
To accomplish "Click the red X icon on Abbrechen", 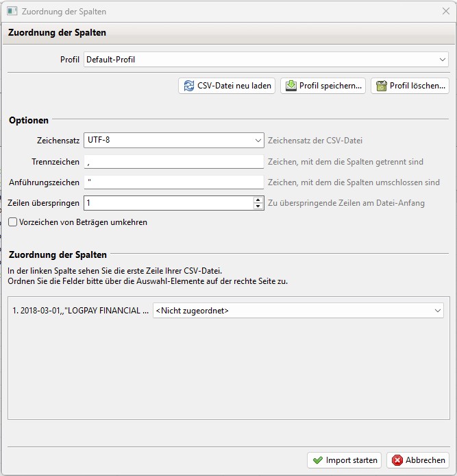I will (397, 460).
